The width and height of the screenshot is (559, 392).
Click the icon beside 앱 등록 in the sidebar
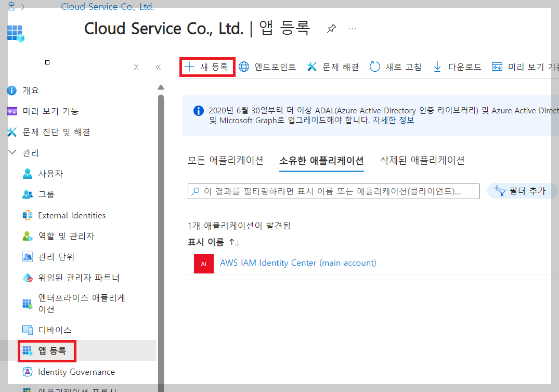[x=28, y=350]
